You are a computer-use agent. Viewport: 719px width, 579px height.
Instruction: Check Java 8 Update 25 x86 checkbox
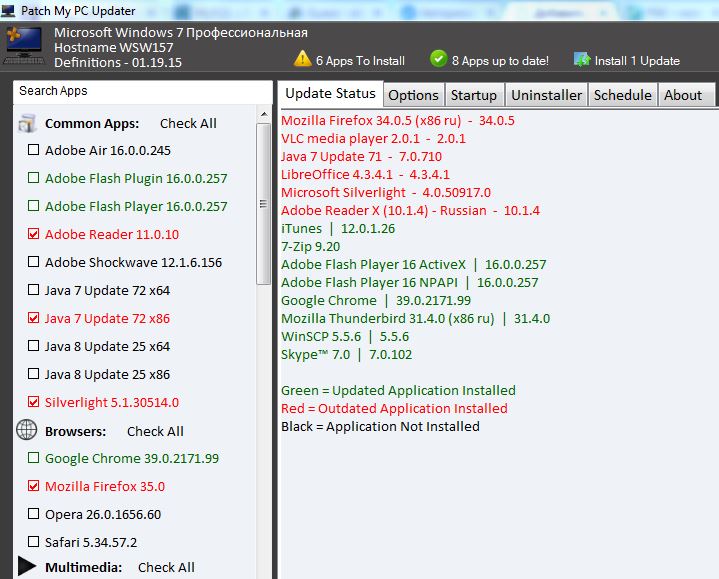click(x=33, y=373)
